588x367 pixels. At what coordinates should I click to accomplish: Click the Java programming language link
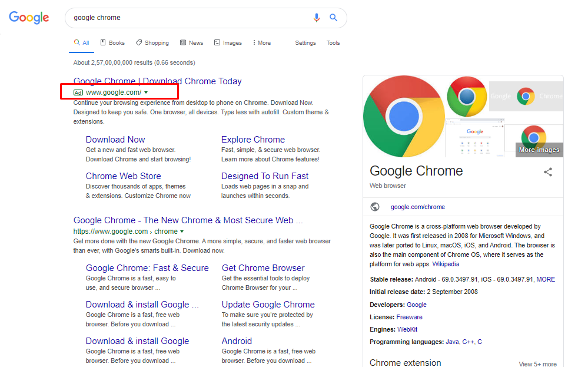452,342
